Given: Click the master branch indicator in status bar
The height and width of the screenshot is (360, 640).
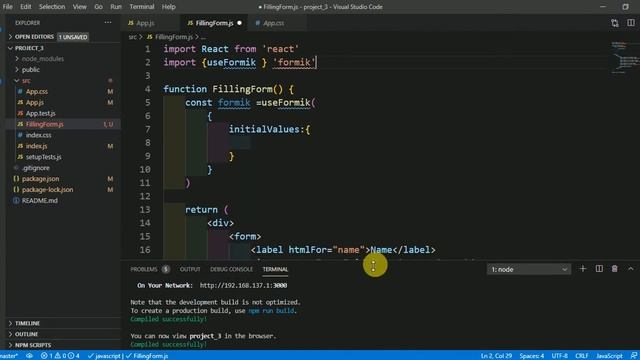Looking at the screenshot, I should [9, 356].
